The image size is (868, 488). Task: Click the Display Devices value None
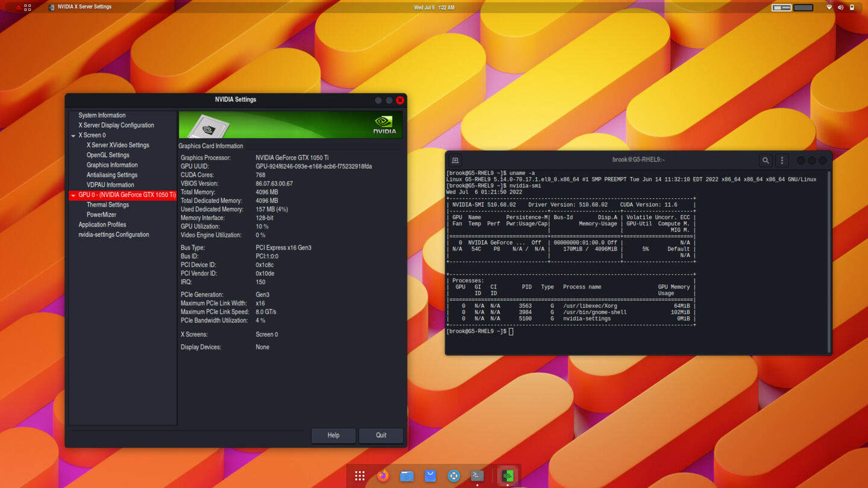coord(262,347)
